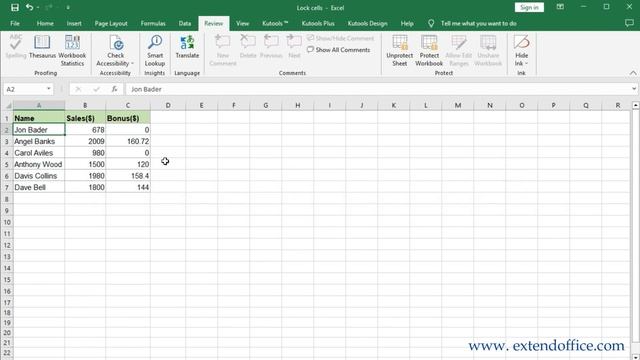Click Unshare Workbook
The width and height of the screenshot is (640, 360).
click(x=488, y=51)
